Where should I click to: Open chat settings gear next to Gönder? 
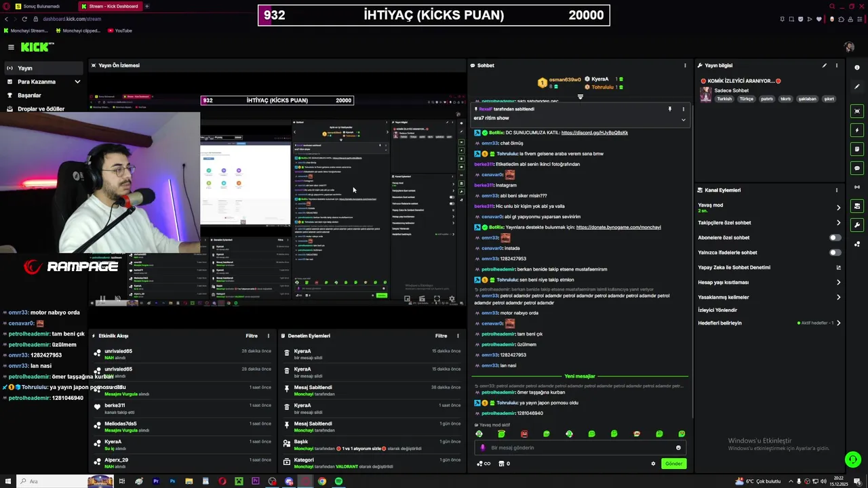[x=653, y=464]
